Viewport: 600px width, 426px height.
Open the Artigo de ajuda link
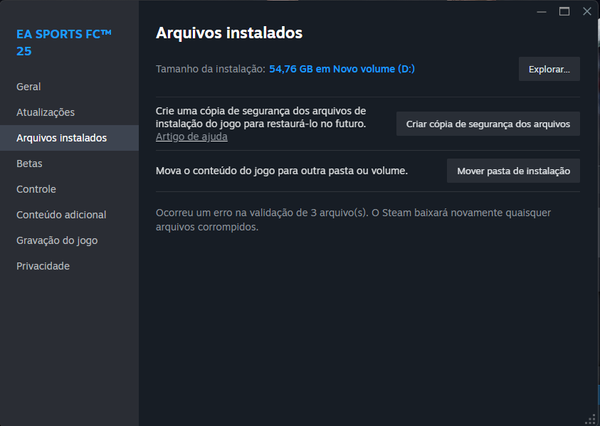[x=191, y=137]
